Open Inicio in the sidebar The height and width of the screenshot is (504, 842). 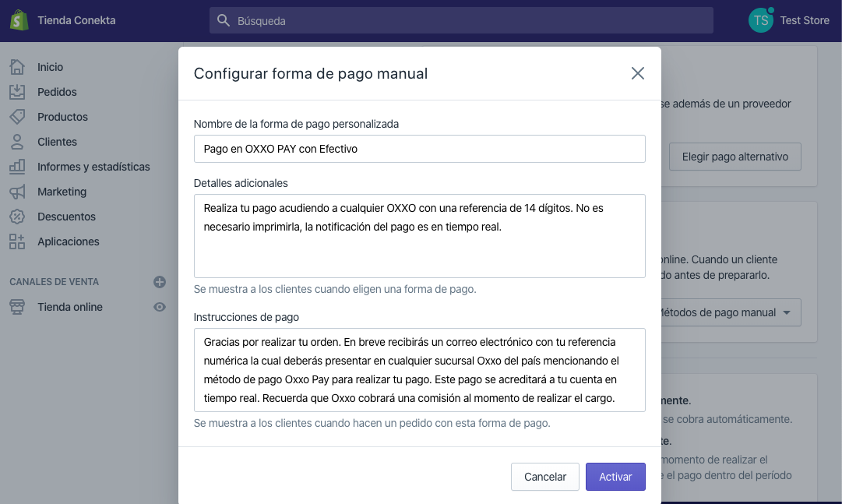tap(50, 67)
